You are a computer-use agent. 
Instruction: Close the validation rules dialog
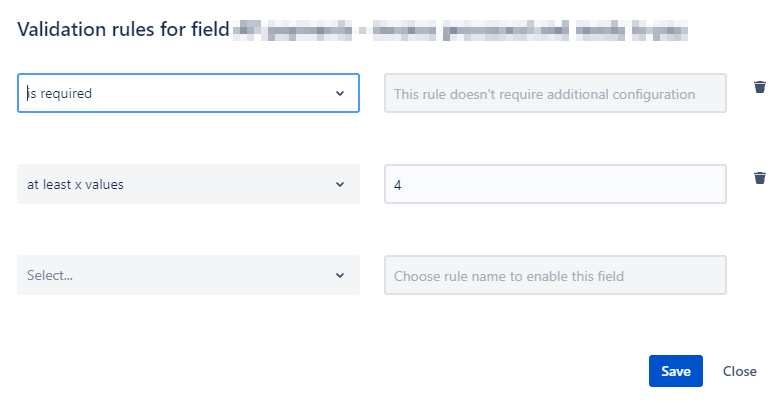[739, 371]
